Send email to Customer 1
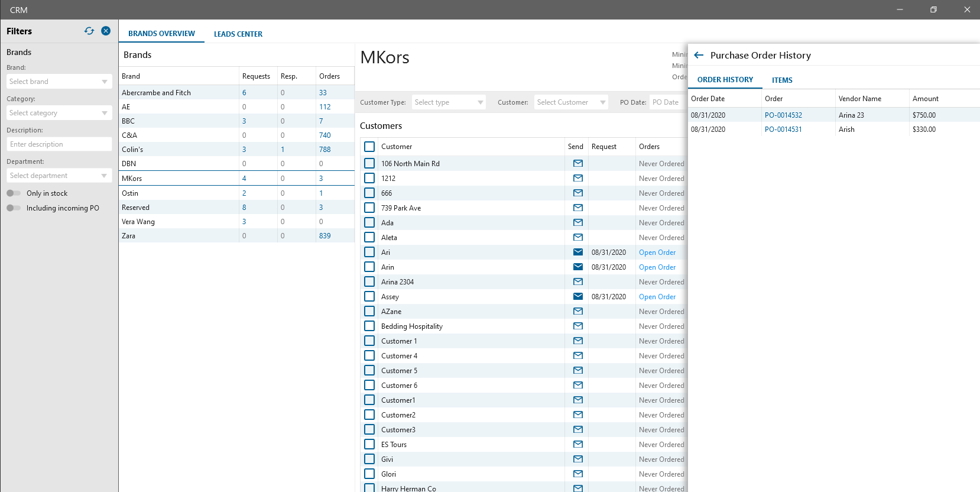980x492 pixels. 578,341
